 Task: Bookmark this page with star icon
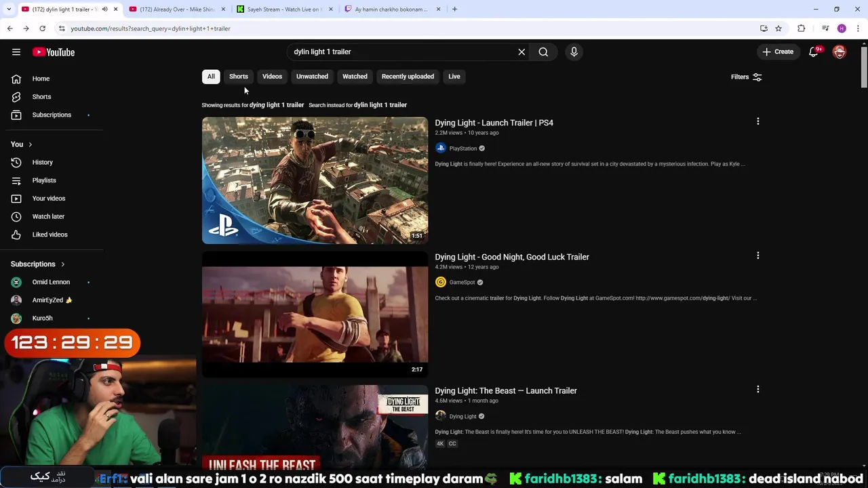coord(778,28)
